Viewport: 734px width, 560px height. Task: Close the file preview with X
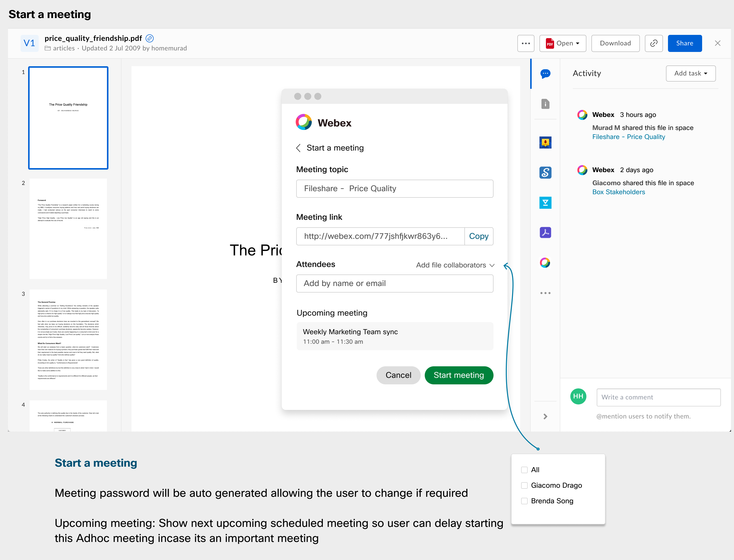pyautogui.click(x=718, y=43)
